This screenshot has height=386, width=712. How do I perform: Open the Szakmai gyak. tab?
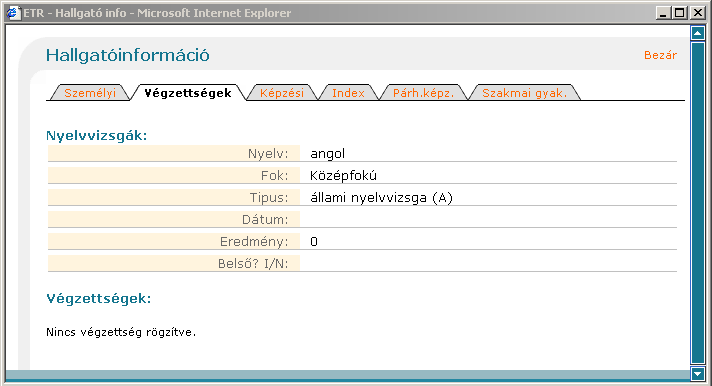point(524,93)
